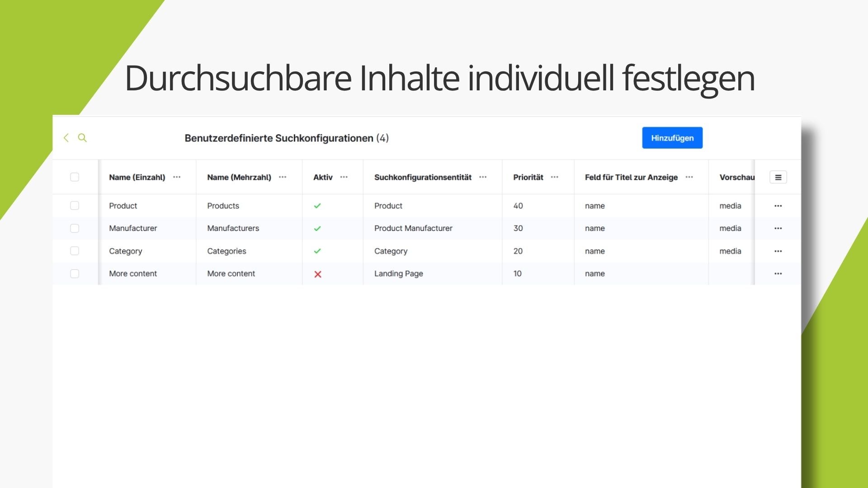Open Feld für Titel zur Anzeige column options
This screenshot has height=488, width=868.
689,177
